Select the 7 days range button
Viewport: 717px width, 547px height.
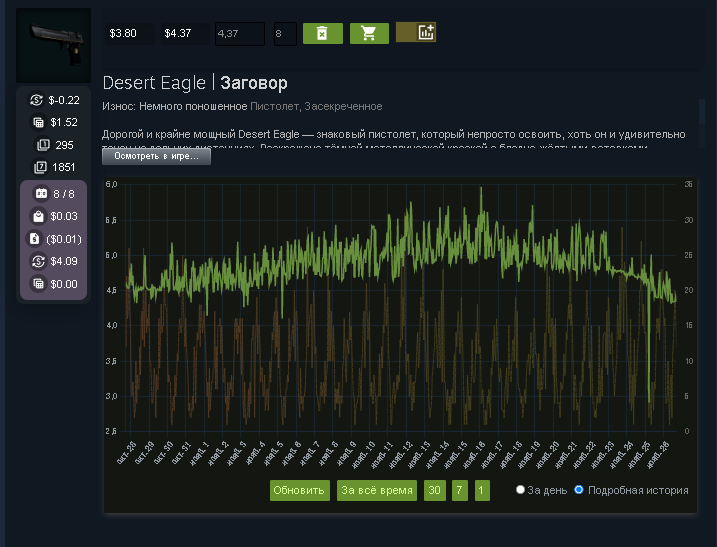pyautogui.click(x=460, y=490)
